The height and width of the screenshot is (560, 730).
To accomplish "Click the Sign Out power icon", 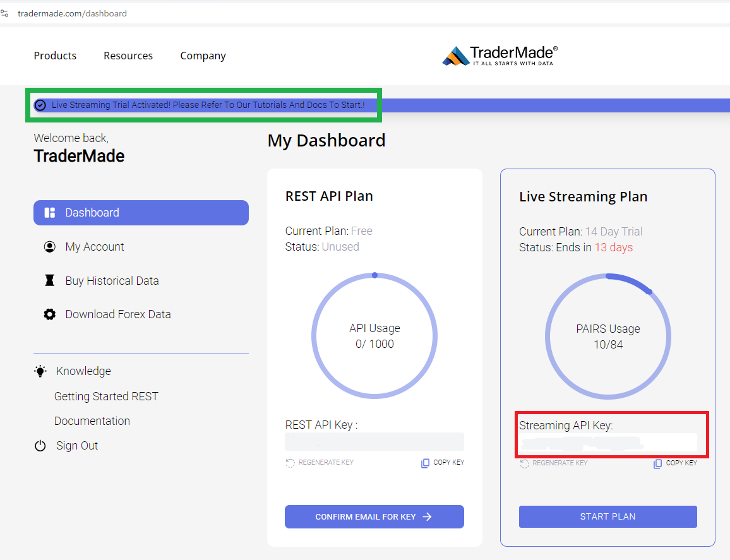I will (40, 446).
